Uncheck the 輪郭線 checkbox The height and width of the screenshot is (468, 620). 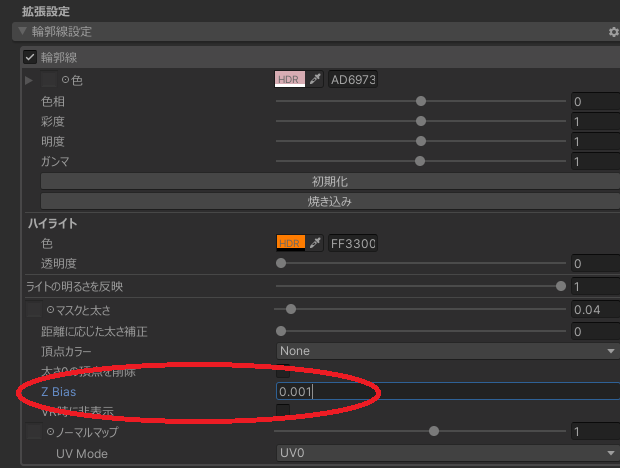(30, 57)
